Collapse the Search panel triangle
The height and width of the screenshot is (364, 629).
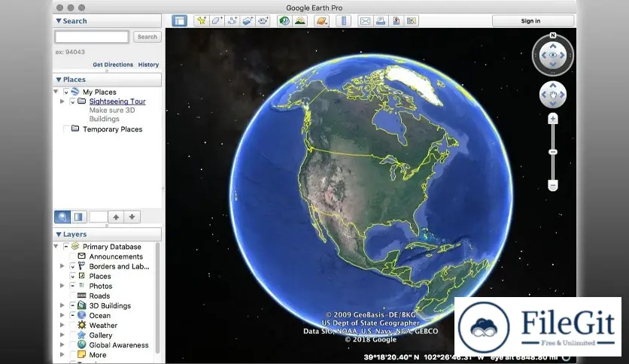click(x=59, y=21)
